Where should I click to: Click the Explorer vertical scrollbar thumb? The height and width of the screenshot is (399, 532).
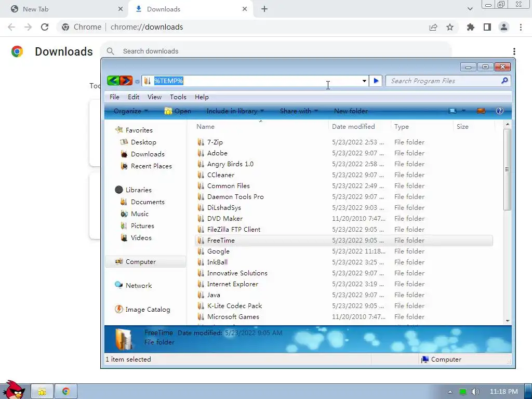[507, 169]
